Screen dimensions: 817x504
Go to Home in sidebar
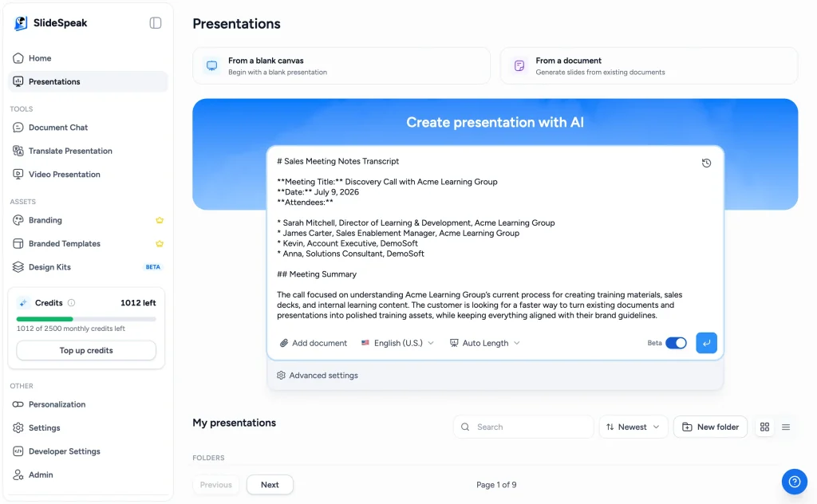[x=88, y=57]
